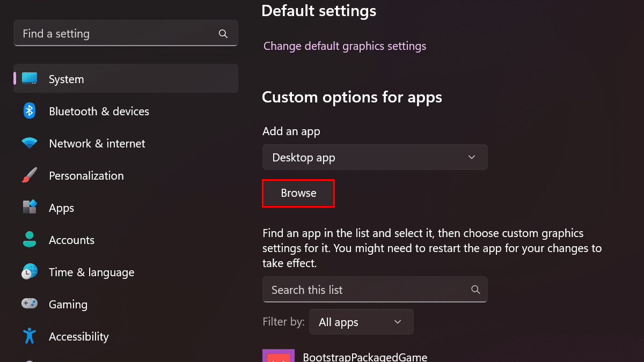Click the magnifier in Find a setting
The height and width of the screenshot is (362, 644).
click(x=223, y=34)
